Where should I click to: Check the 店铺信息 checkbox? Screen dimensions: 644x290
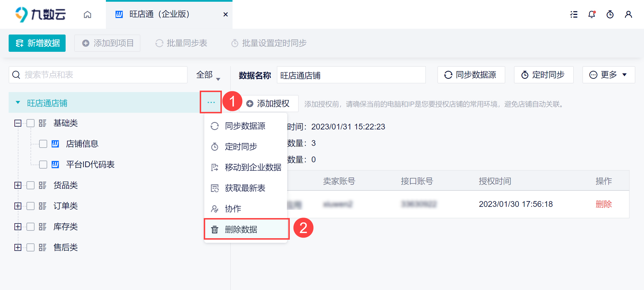pos(43,144)
